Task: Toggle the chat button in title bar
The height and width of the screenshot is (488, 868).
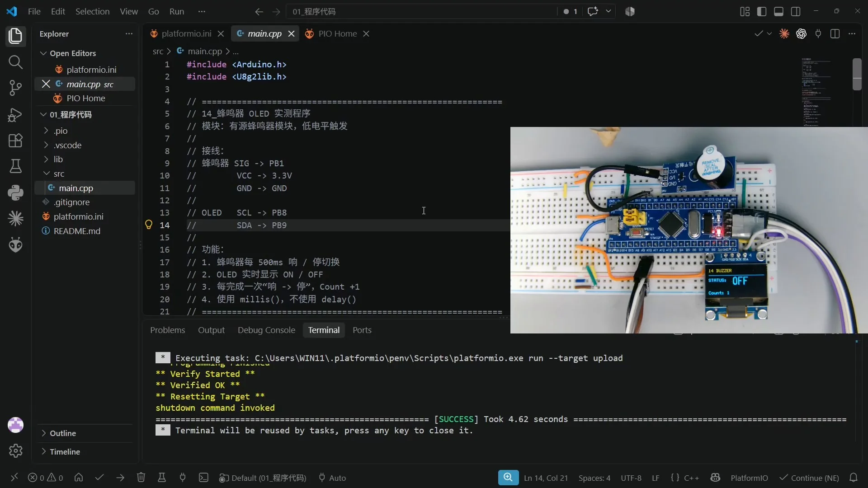Action: pos(593,11)
